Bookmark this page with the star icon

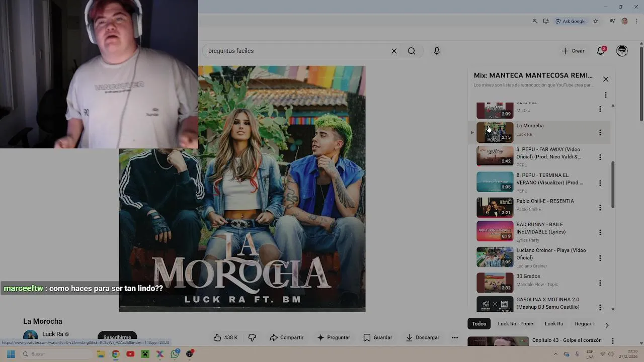(596, 21)
